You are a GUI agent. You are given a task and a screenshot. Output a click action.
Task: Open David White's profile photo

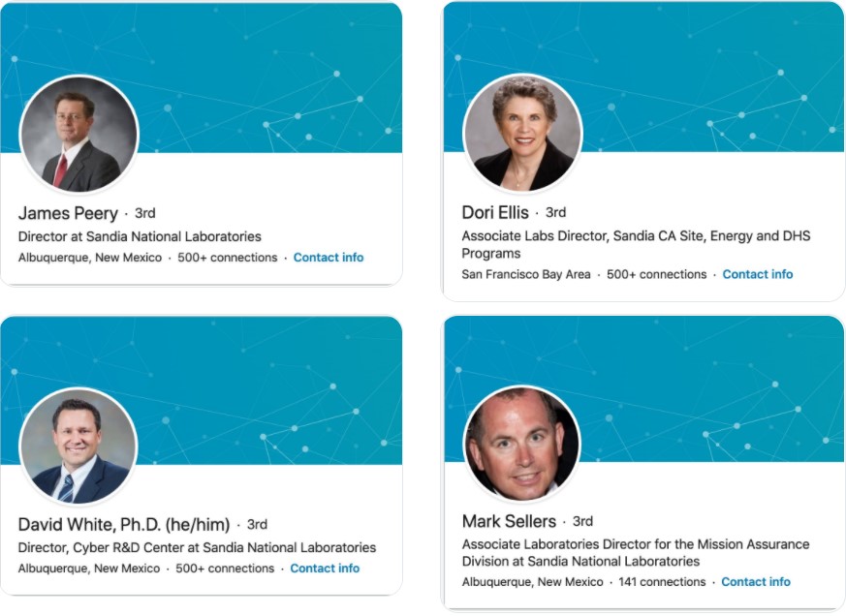78,447
